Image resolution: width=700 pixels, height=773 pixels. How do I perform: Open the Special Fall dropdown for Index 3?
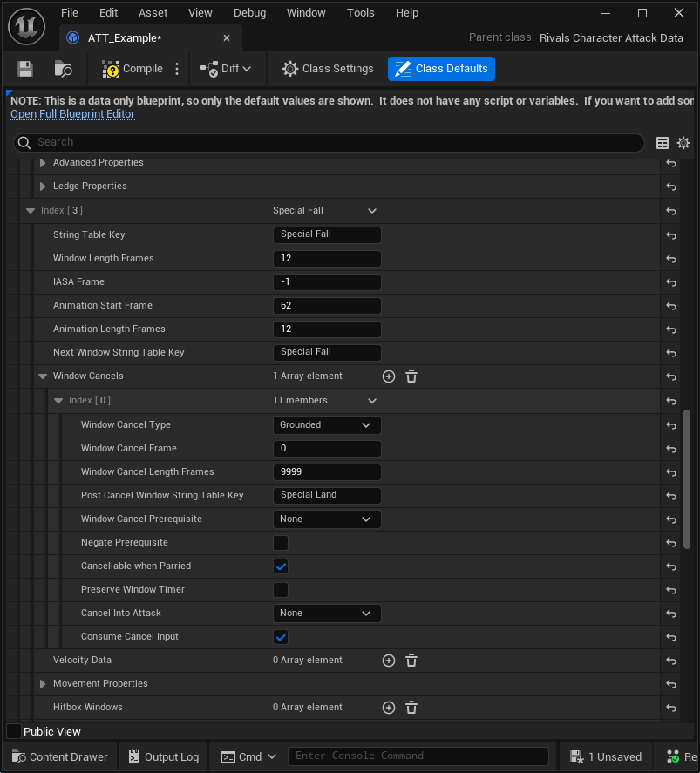(x=324, y=211)
